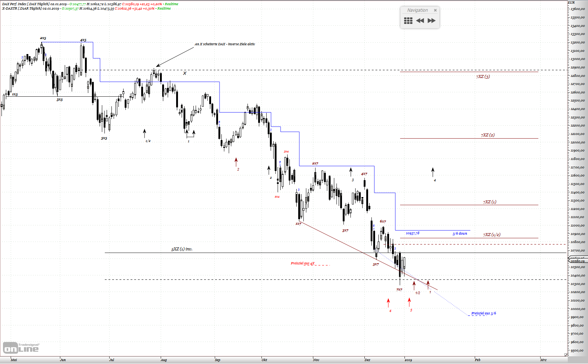Click the current price label 10580,19
This screenshot has width=588, height=364.
577,261
